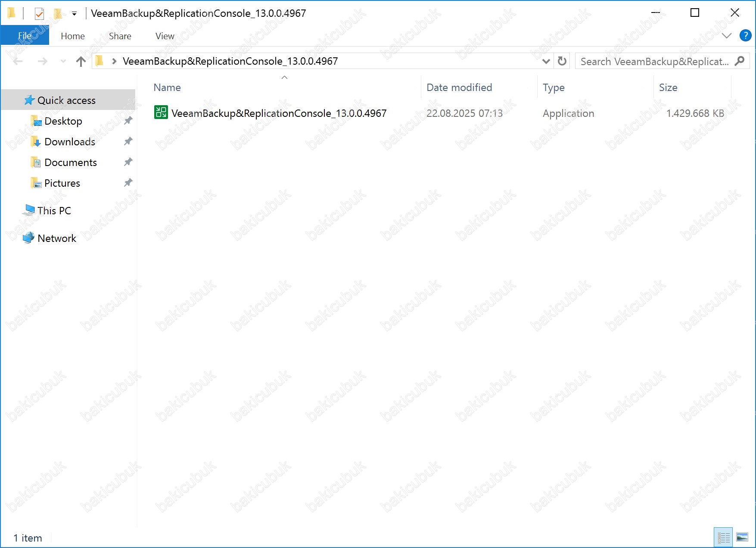The image size is (756, 548).
Task: Maximize the Explorer window
Action: point(694,13)
